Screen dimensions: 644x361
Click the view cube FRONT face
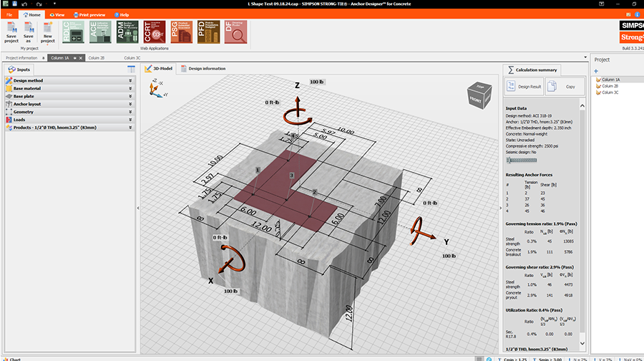[476, 100]
